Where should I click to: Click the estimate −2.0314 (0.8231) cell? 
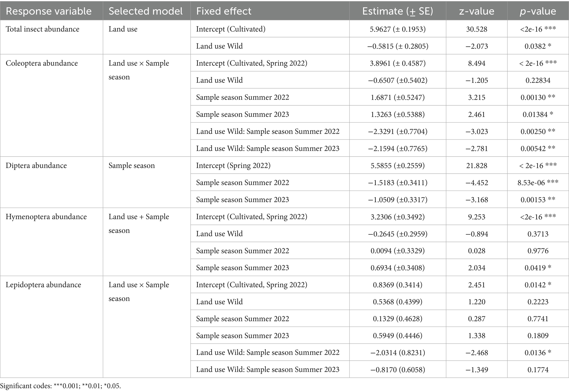point(398,353)
